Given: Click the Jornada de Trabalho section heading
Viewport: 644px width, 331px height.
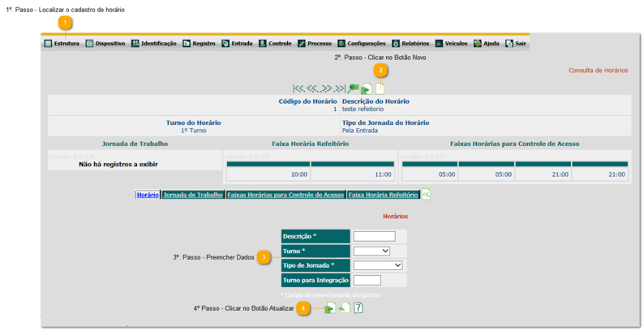Looking at the screenshot, I should click(135, 144).
